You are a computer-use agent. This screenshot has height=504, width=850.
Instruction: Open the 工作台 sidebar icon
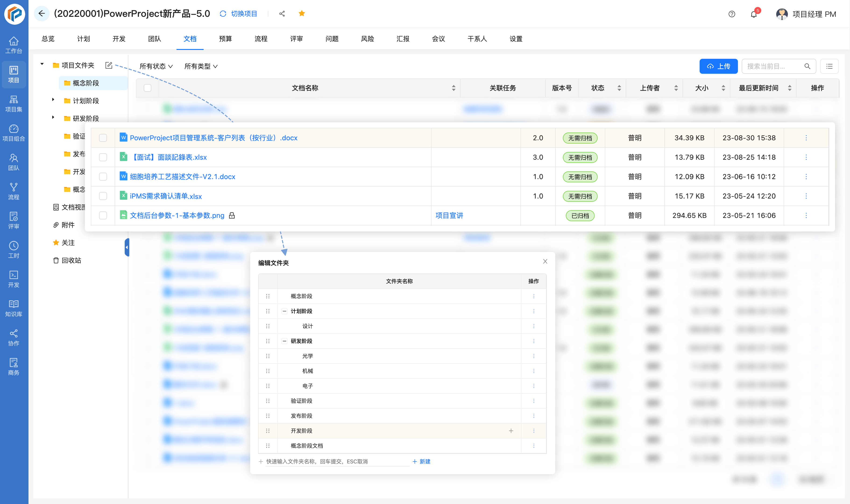click(14, 45)
